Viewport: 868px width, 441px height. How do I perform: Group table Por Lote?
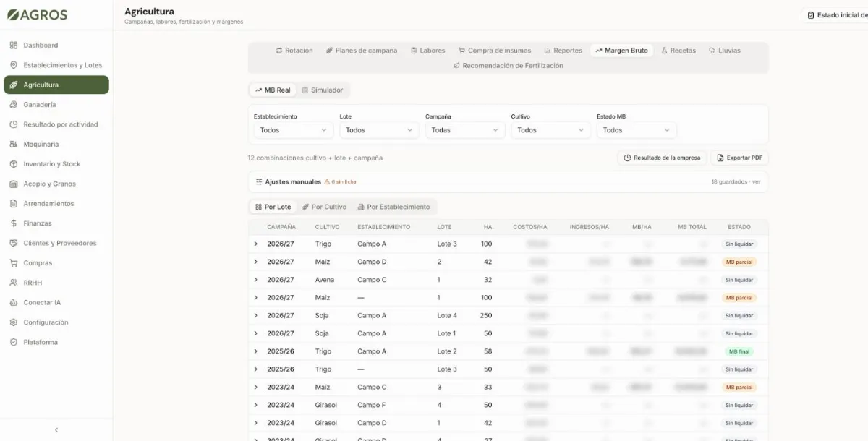coord(273,207)
